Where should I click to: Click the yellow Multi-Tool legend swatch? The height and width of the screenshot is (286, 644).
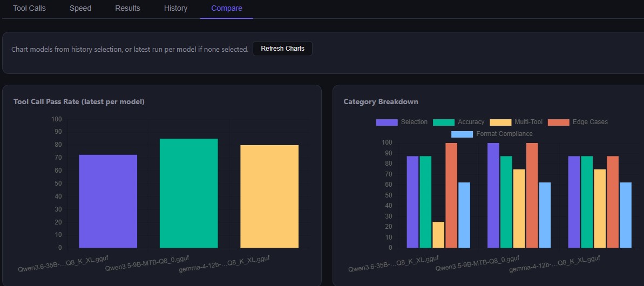click(501, 122)
